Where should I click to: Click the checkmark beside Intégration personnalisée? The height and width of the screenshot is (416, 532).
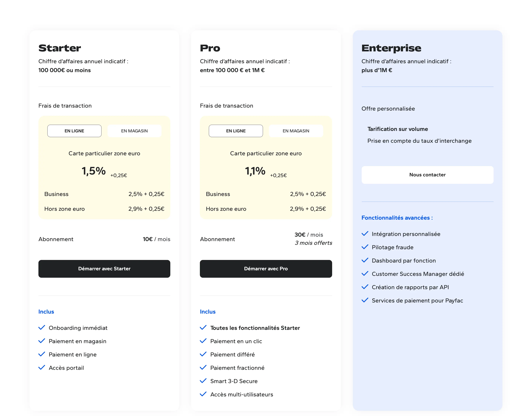(x=365, y=234)
